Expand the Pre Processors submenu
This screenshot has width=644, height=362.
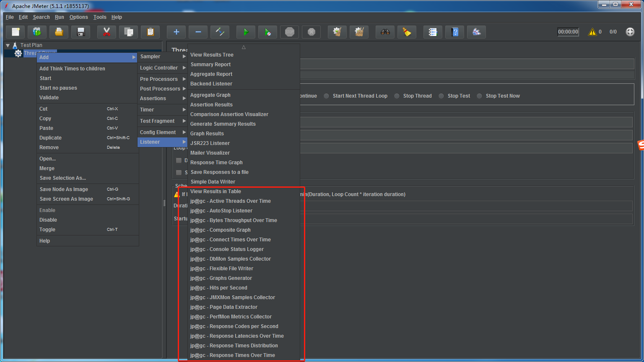(162, 79)
